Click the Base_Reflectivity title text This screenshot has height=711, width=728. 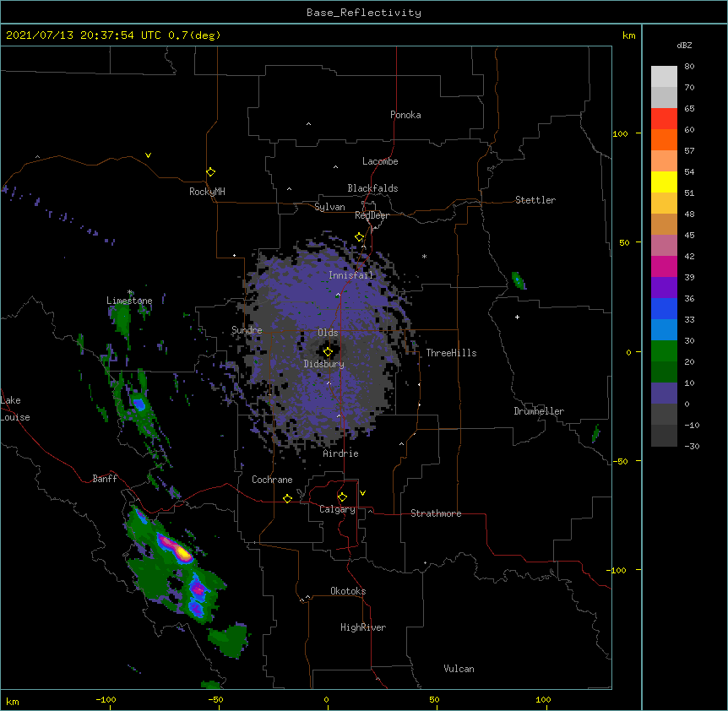pyautogui.click(x=364, y=13)
